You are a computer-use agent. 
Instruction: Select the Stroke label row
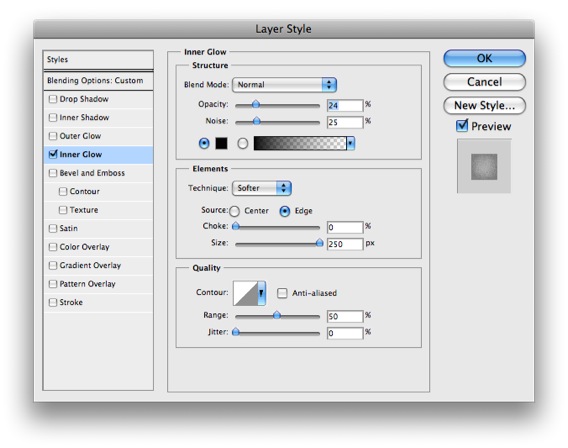98,302
